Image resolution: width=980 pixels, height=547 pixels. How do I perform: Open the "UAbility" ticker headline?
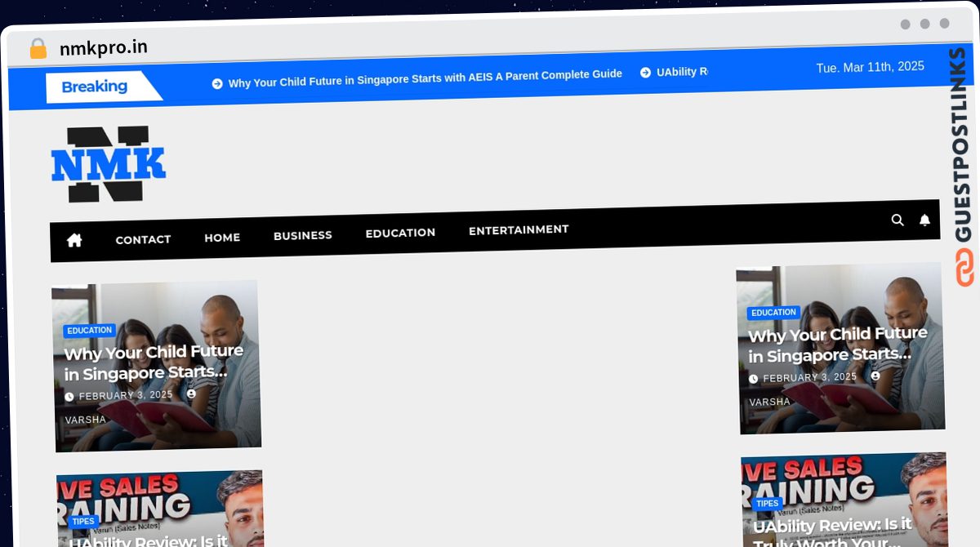tap(682, 72)
